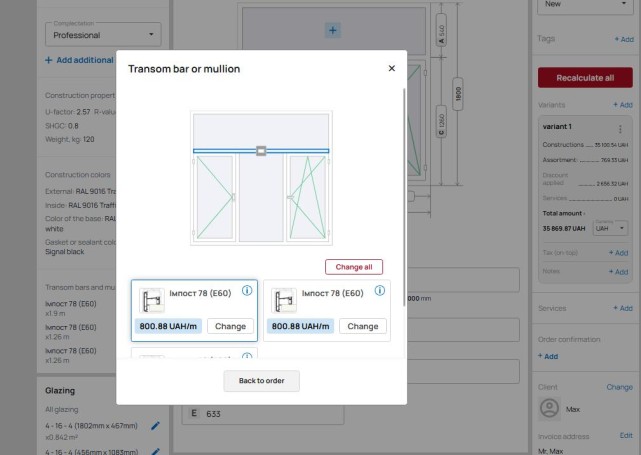Add order confirmation
The image size is (641, 455).
[548, 356]
